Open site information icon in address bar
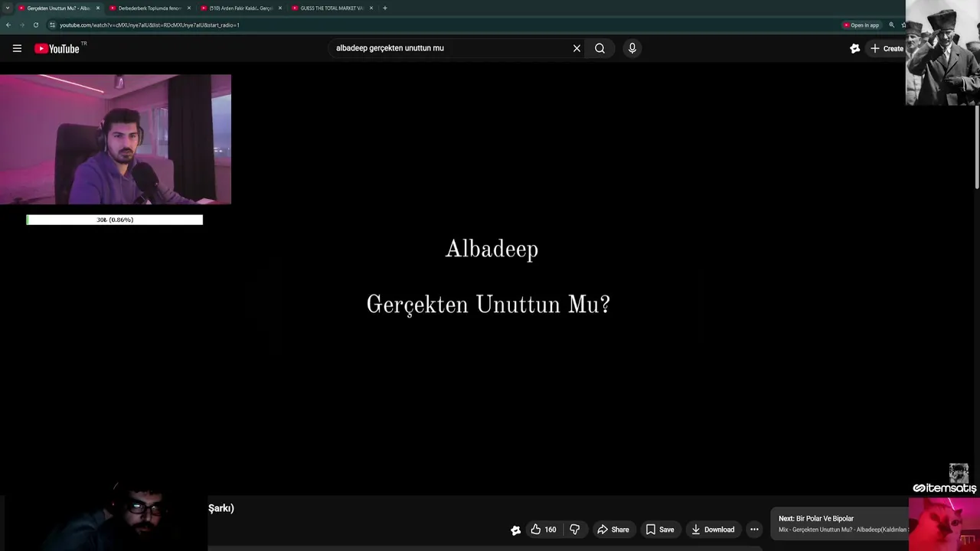This screenshot has width=980, height=551. (x=52, y=25)
